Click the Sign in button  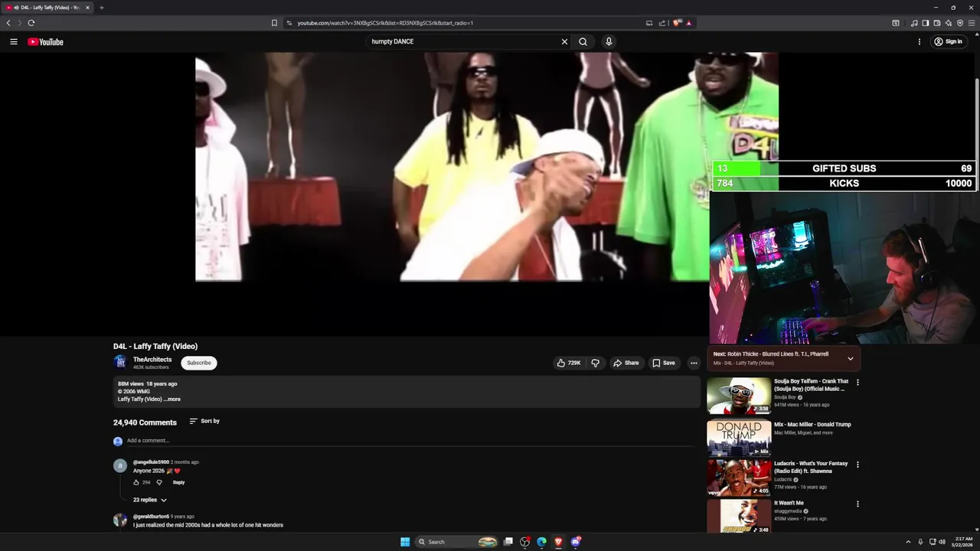pyautogui.click(x=948, y=41)
